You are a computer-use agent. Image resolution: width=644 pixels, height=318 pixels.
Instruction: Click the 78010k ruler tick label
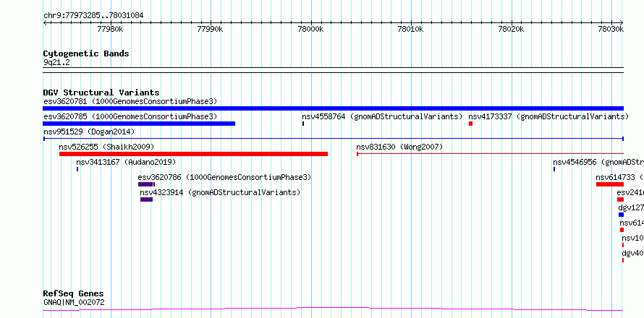pos(411,29)
